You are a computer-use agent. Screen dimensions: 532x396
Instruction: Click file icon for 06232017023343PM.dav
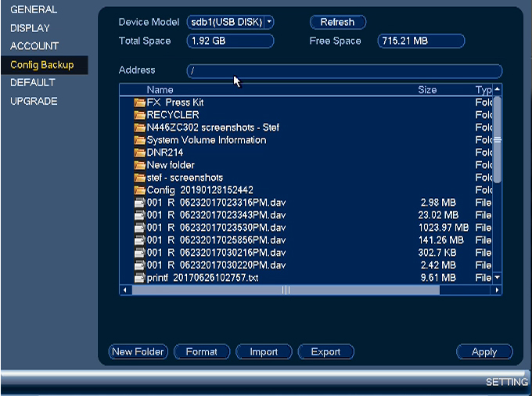[139, 215]
